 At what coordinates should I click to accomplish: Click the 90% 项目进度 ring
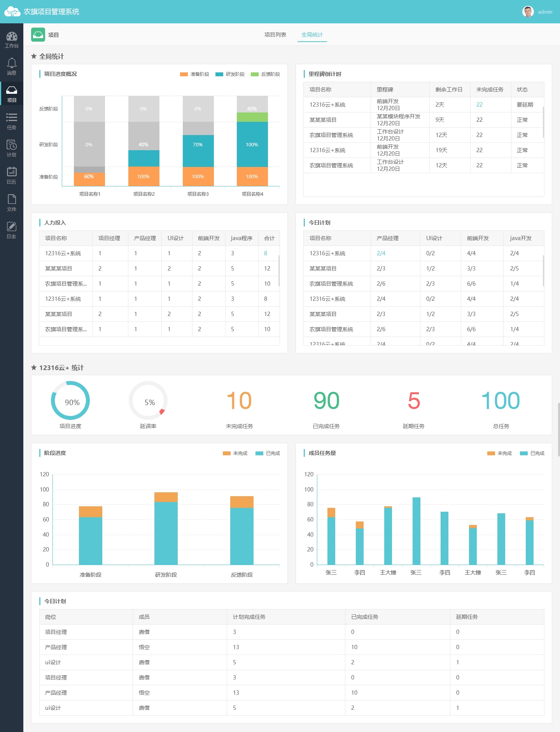[x=70, y=400]
